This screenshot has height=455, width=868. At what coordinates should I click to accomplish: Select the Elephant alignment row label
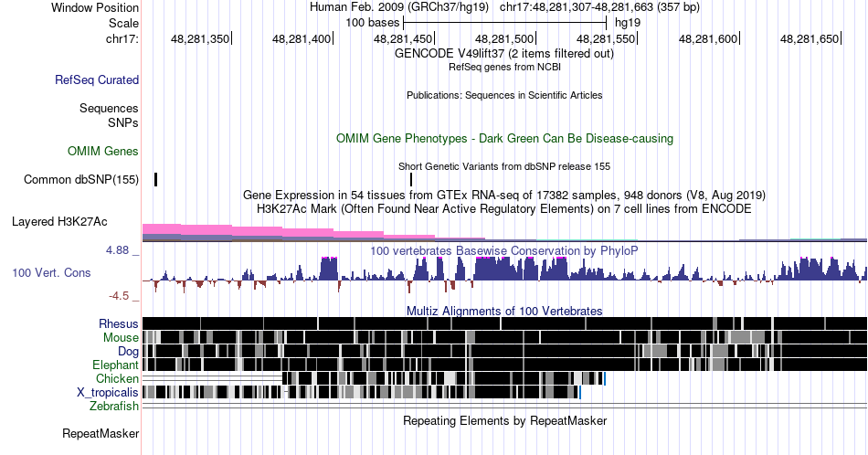[116, 365]
